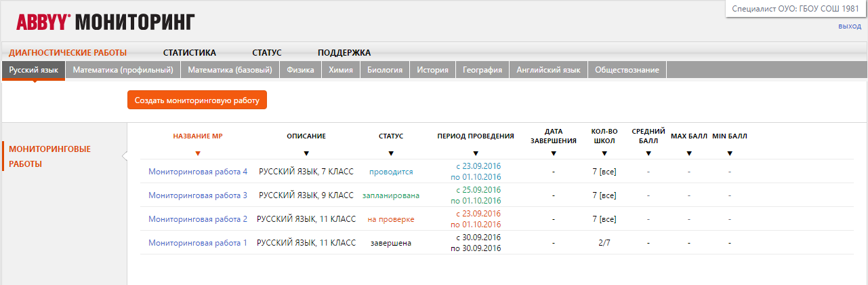Screen dimensions: 868x285
Task: Sort by Период проведения arrow
Action: click(476, 153)
